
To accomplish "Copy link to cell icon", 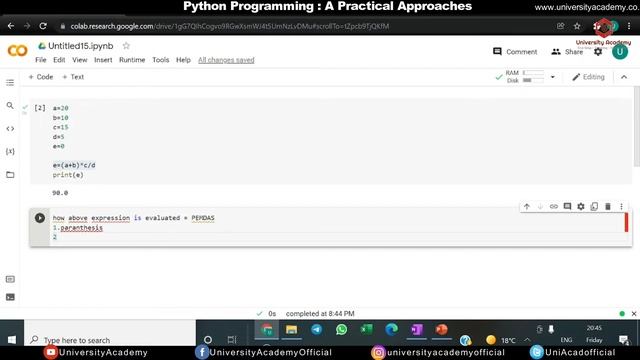I will click(x=553, y=207).
